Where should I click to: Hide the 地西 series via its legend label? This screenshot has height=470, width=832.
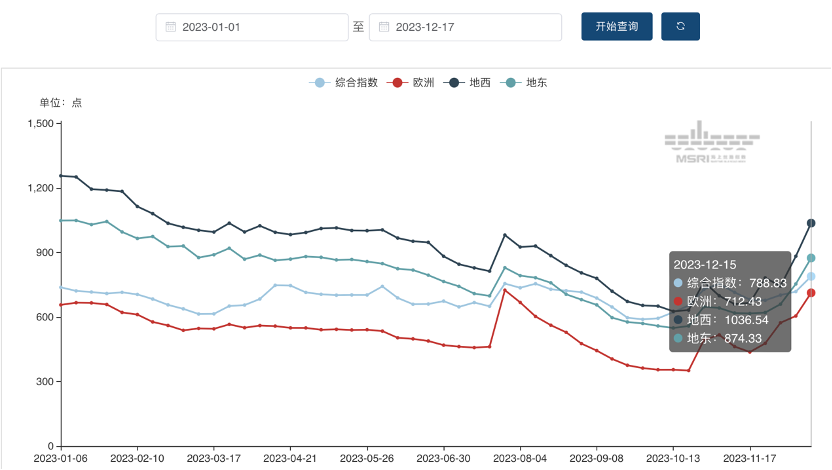point(480,83)
